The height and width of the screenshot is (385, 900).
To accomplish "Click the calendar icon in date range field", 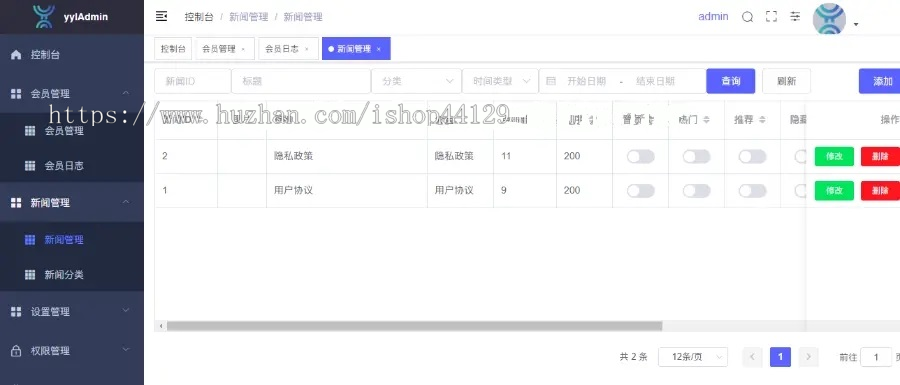I will 551,81.
